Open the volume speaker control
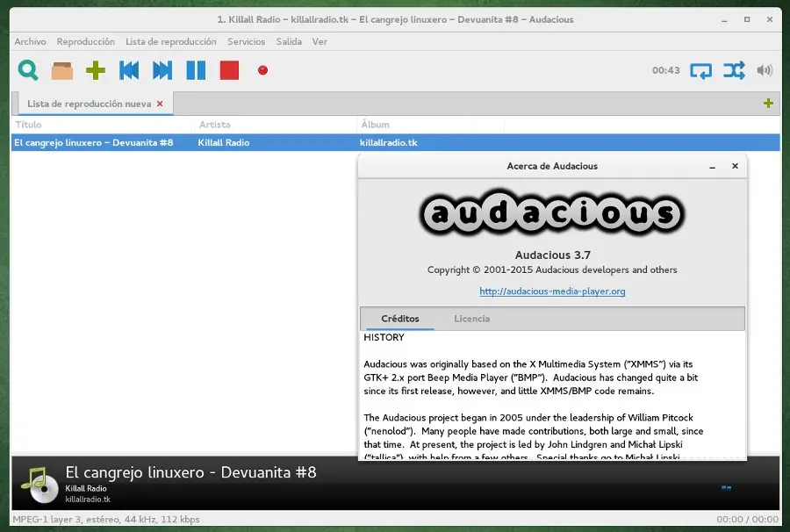790x532 pixels. 765,70
